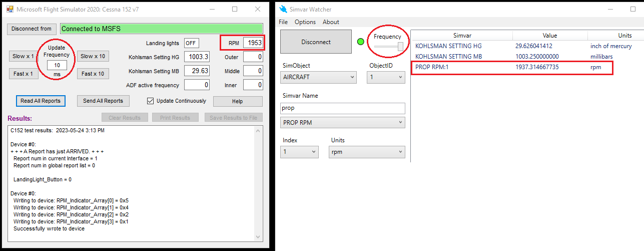Click the Flight Simulator window title icon
The height and width of the screenshot is (251, 644).
tap(10, 9)
